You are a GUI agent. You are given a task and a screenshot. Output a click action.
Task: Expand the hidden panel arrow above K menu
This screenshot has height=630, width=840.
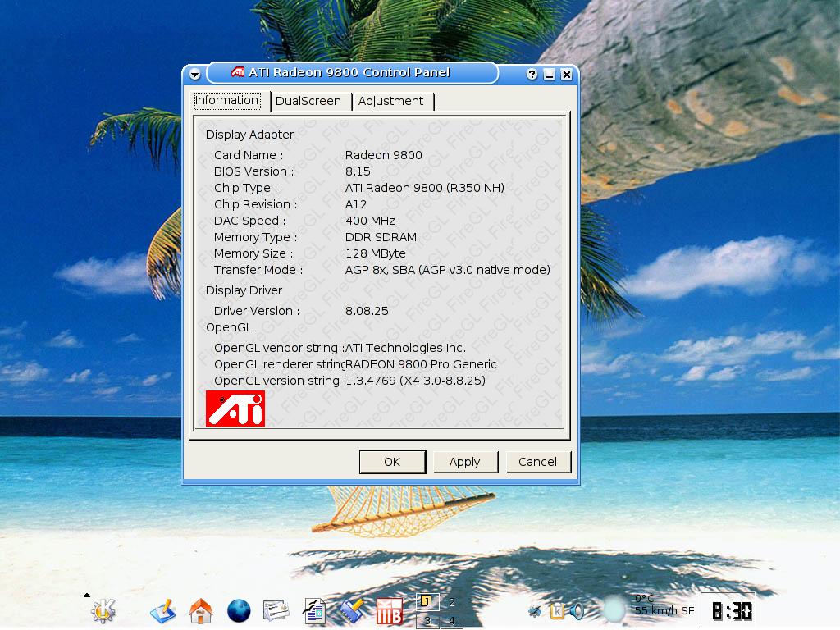(87, 595)
